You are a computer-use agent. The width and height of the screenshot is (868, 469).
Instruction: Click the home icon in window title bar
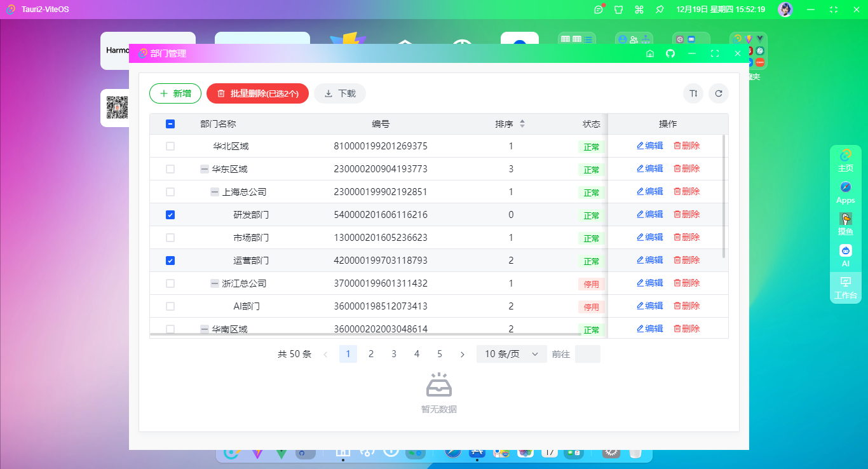click(x=649, y=54)
